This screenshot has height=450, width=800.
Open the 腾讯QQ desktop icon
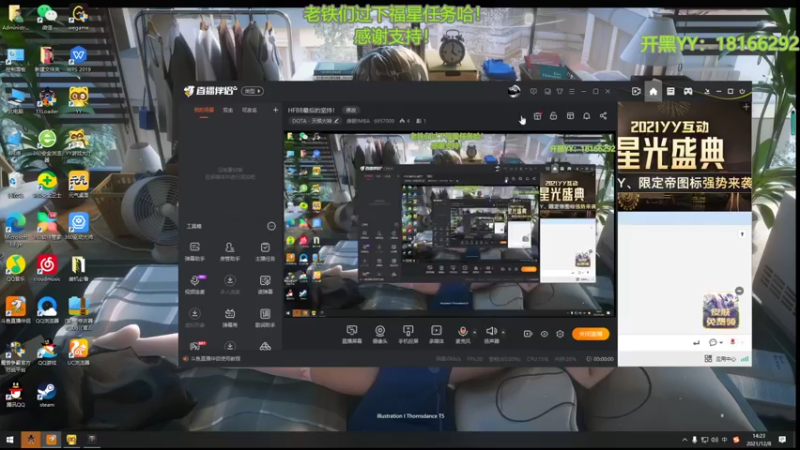click(x=15, y=395)
